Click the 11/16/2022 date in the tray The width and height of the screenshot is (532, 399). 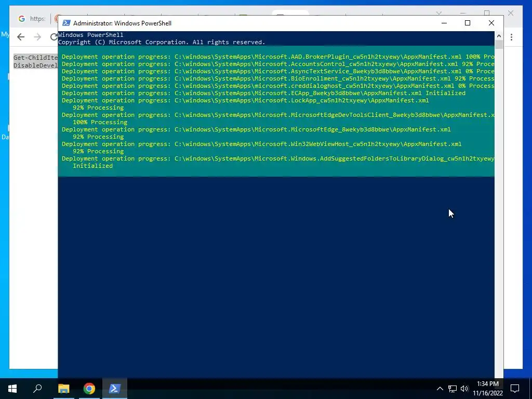click(x=487, y=393)
